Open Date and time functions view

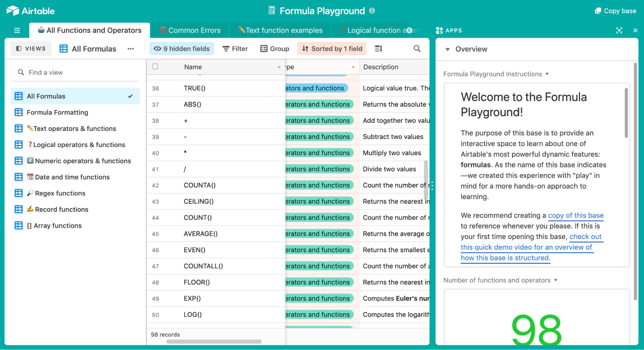[75, 177]
